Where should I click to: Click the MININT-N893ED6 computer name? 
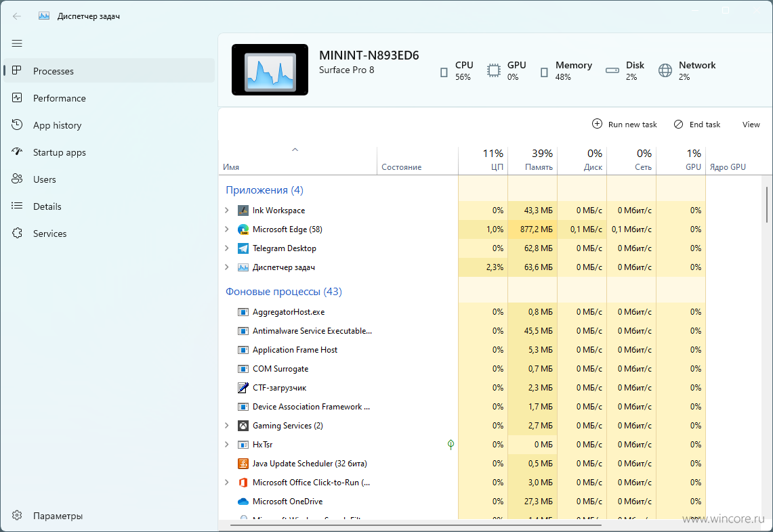369,56
